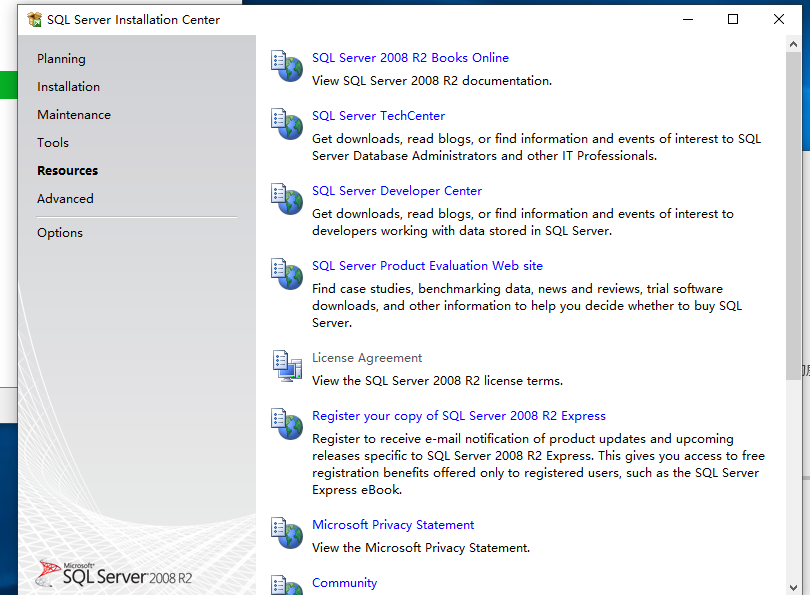
Task: Select Tools in the left sidebar
Action: (x=53, y=143)
